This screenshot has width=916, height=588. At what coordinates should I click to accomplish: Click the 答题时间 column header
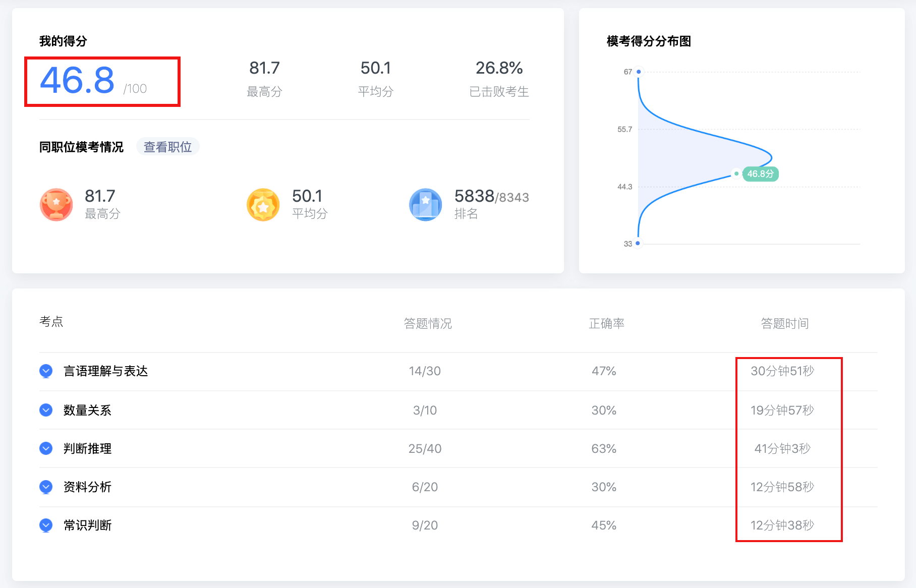(x=784, y=323)
